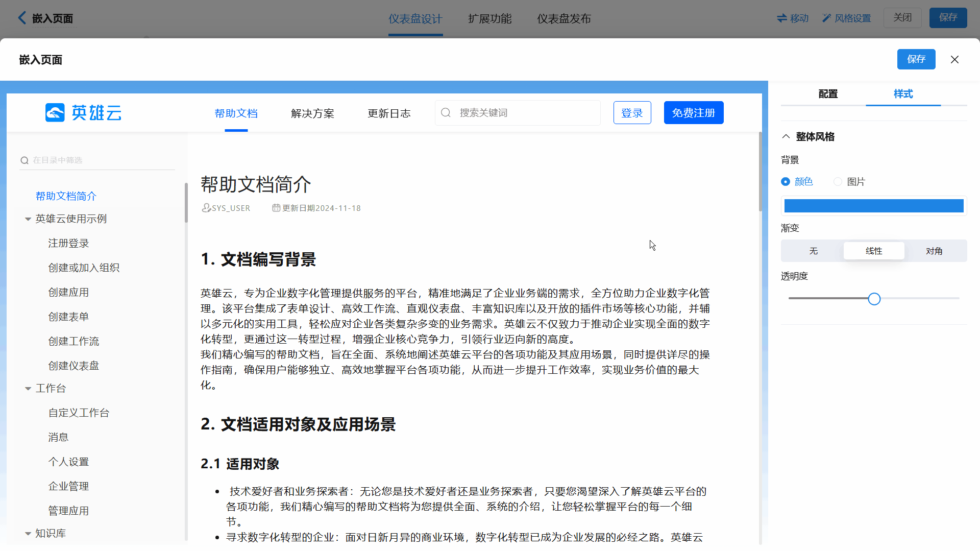The width and height of the screenshot is (980, 551).
Task: Click the dialog's blue 保存 button
Action: point(916,59)
